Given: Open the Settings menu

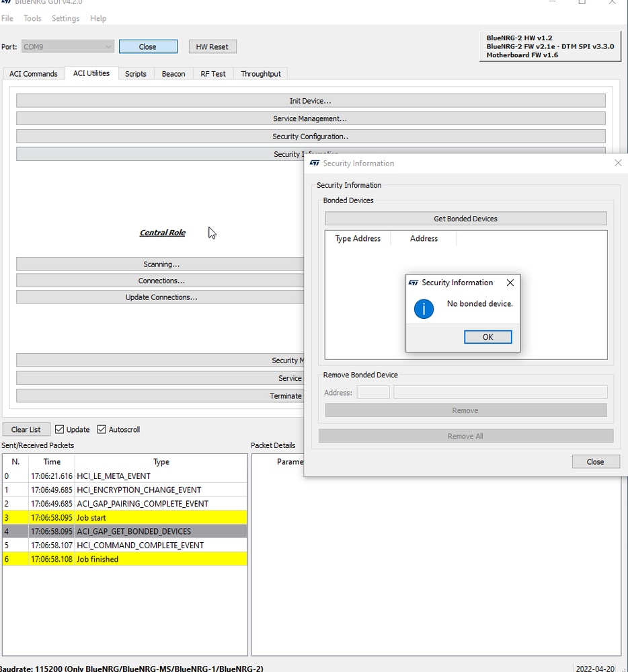Looking at the screenshot, I should click(x=65, y=18).
